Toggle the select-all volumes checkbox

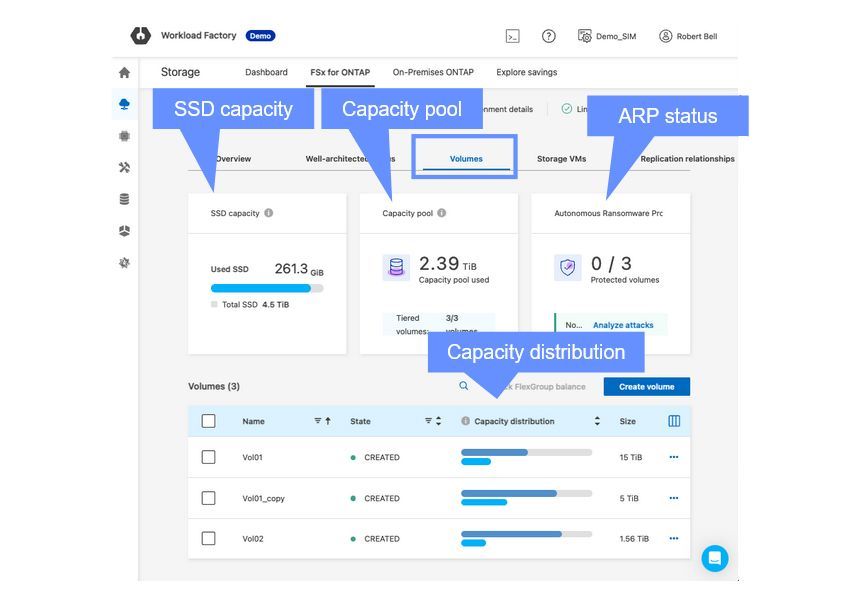(208, 421)
